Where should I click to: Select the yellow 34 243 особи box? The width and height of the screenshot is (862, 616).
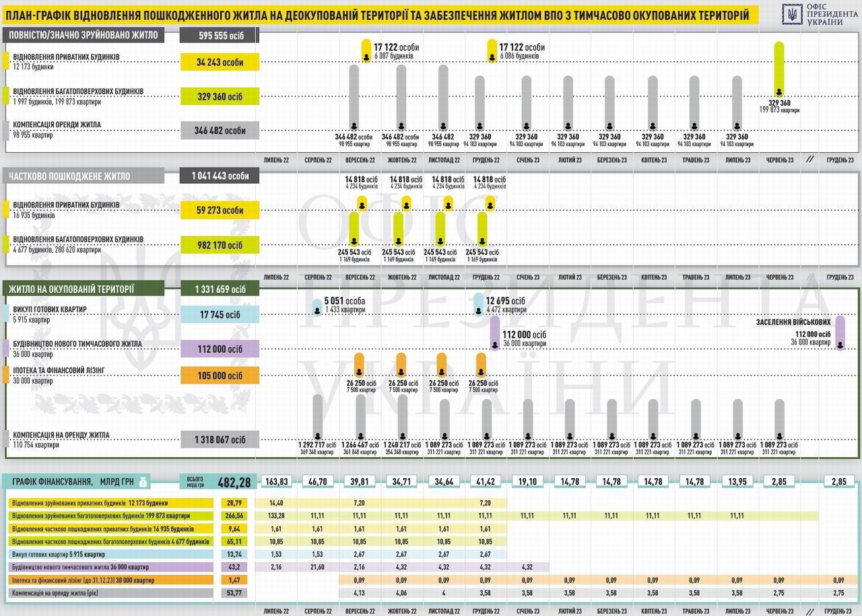pos(220,63)
